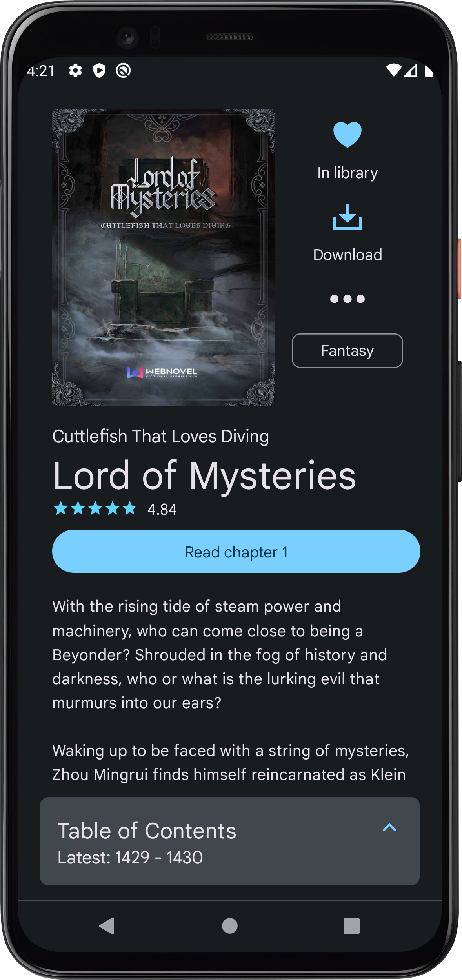Tap the Wi-Fi signal status icon
Image resolution: width=462 pixels, height=980 pixels.
click(394, 70)
